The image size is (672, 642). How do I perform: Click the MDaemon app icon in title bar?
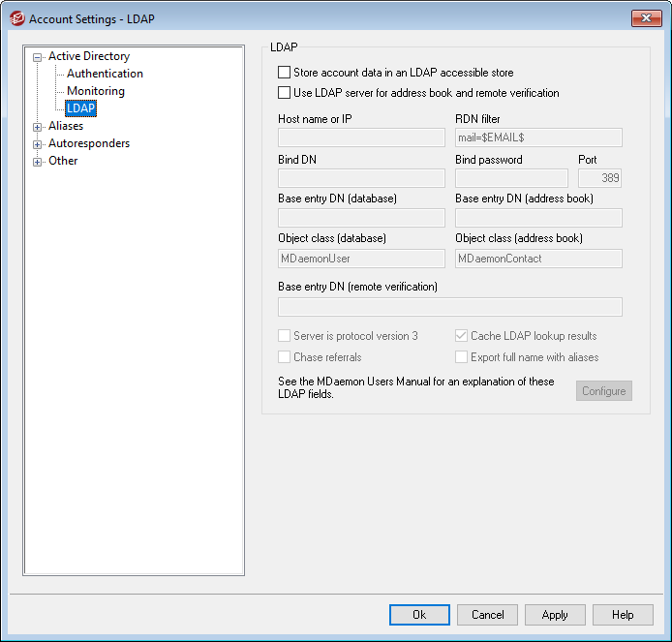[16, 18]
